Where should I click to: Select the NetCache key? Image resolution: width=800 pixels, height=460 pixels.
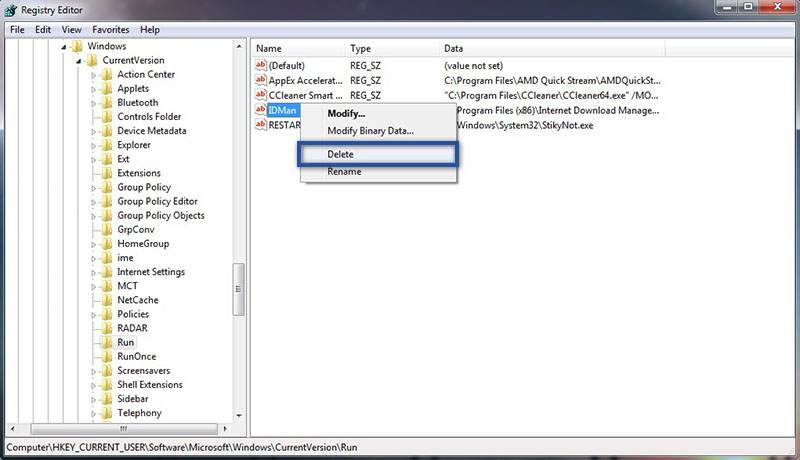pyautogui.click(x=138, y=300)
